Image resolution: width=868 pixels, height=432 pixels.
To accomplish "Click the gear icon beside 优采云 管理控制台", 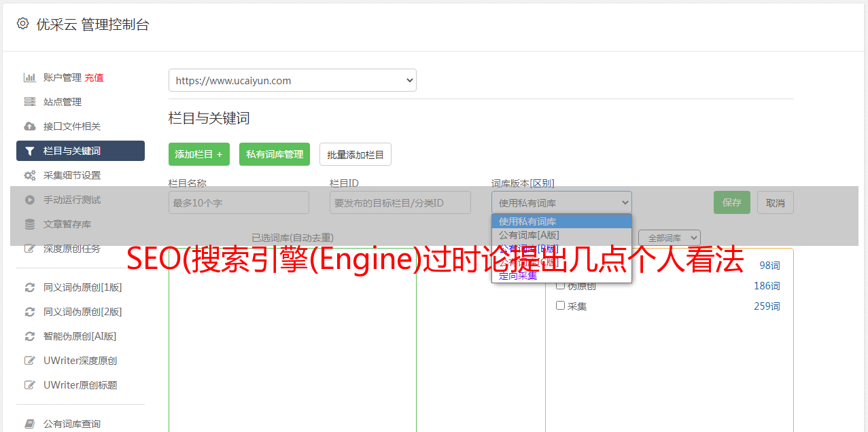I will point(22,24).
